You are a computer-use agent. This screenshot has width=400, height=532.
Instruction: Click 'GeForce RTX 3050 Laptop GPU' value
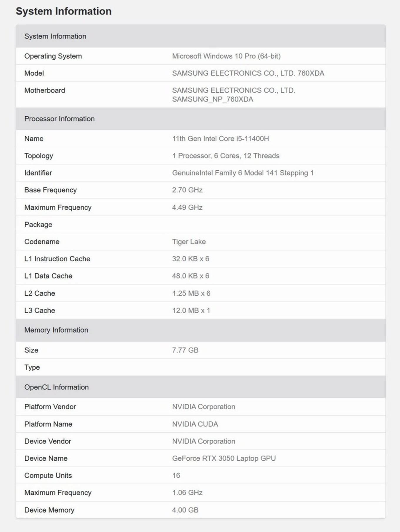[x=224, y=458]
